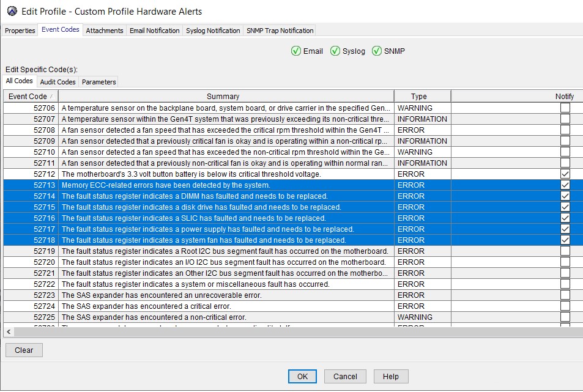This screenshot has height=392, width=583.
Task: Open the Email Notification tab
Action: [x=155, y=31]
